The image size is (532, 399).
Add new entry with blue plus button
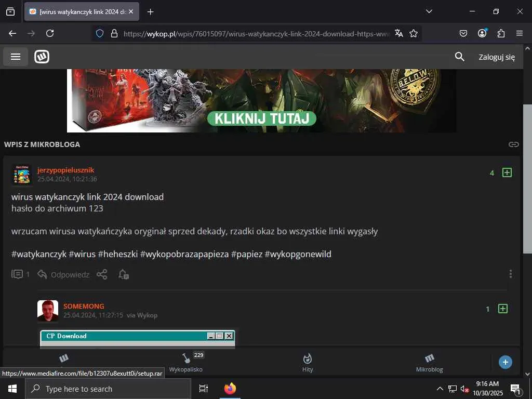pos(505,362)
